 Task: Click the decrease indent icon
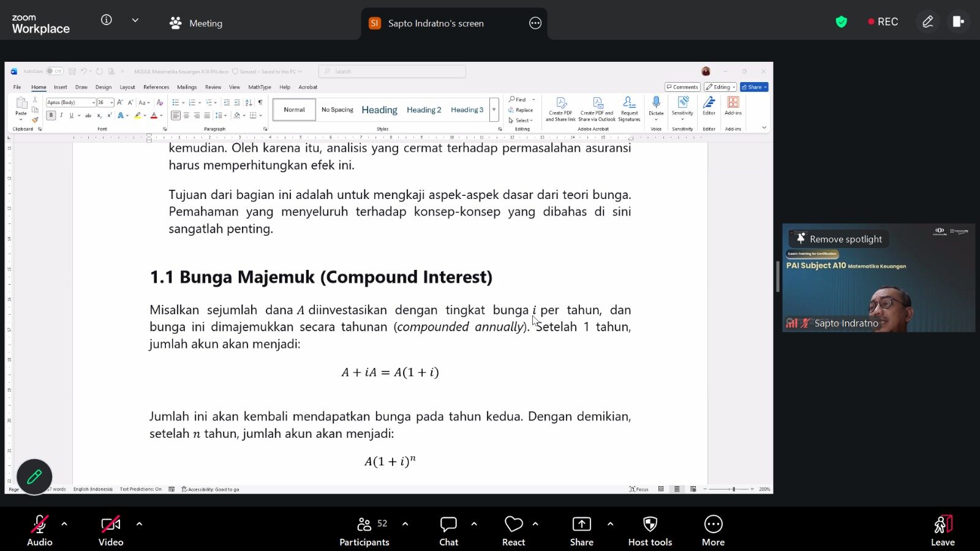[227, 102]
